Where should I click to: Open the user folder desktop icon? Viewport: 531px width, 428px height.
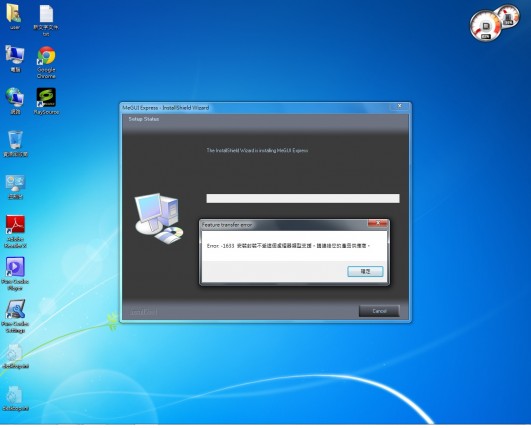[x=14, y=16]
